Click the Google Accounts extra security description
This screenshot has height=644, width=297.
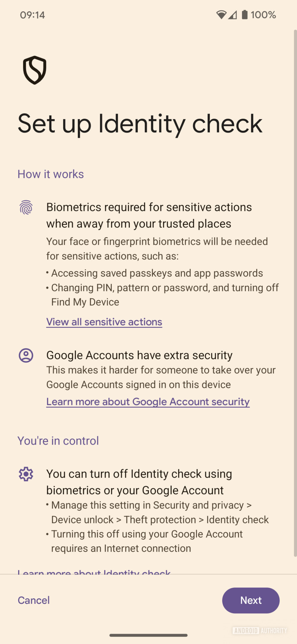pos(161,377)
